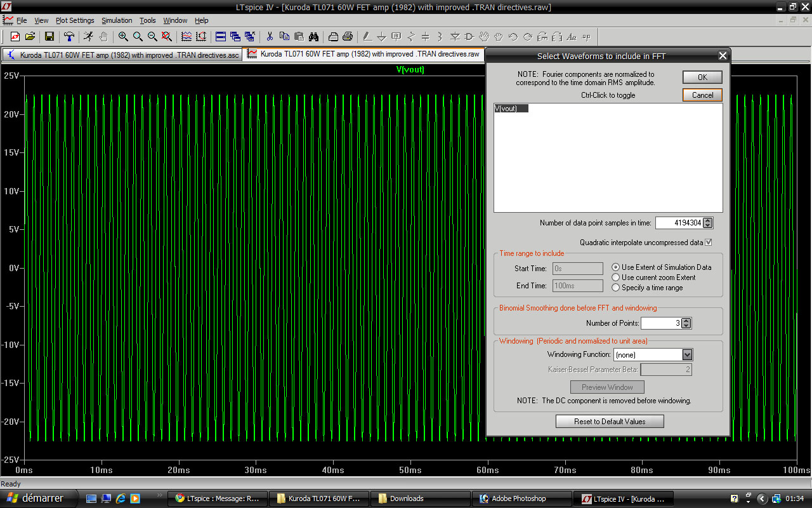
Task: Click the Paste clipboard icon
Action: click(299, 37)
